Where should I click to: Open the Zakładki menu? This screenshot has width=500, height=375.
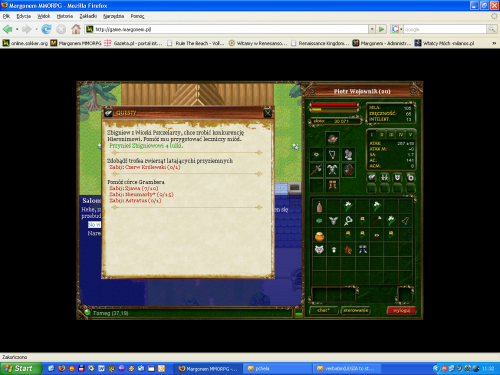(x=88, y=16)
